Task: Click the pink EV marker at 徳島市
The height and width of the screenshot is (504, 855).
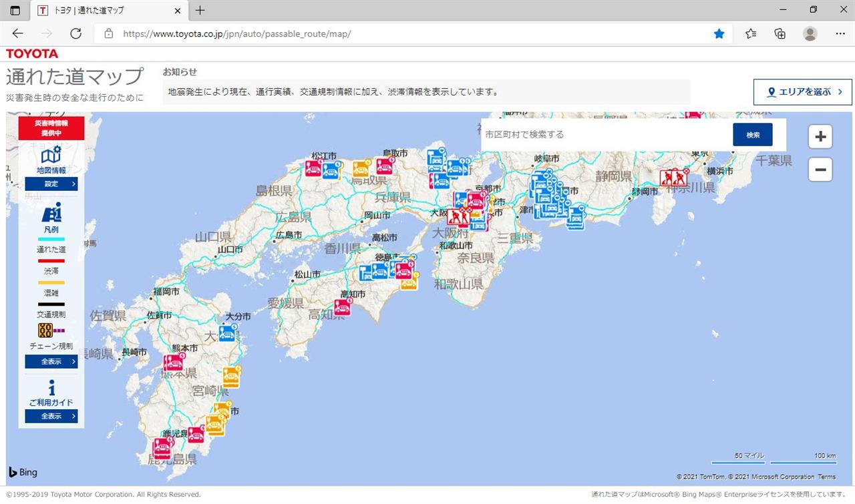Action: coord(404,270)
